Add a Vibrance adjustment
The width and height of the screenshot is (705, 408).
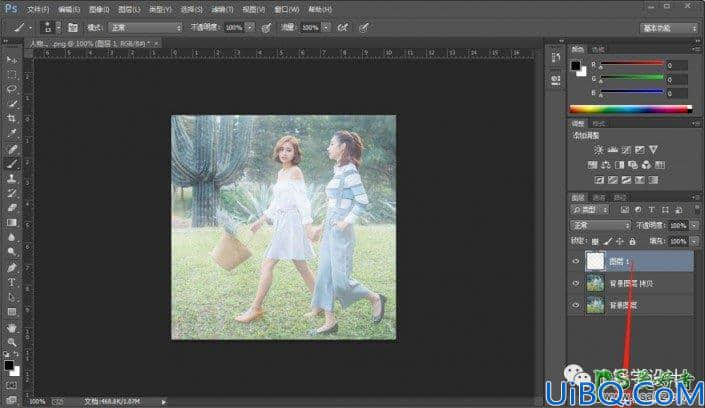pos(653,150)
